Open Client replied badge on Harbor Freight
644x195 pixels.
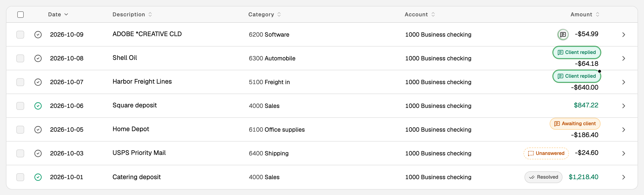point(577,76)
